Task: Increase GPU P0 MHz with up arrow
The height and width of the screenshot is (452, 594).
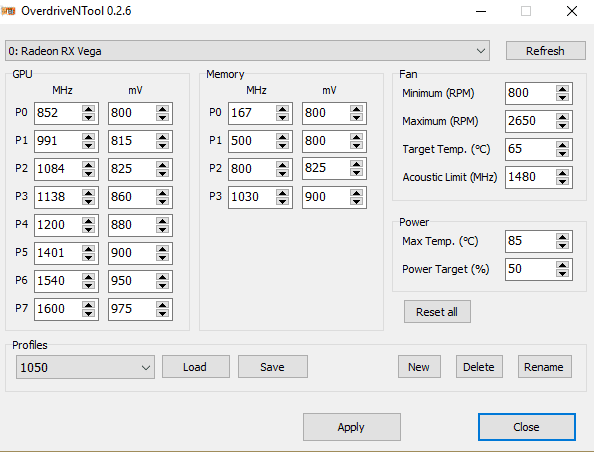Action: [x=89, y=109]
